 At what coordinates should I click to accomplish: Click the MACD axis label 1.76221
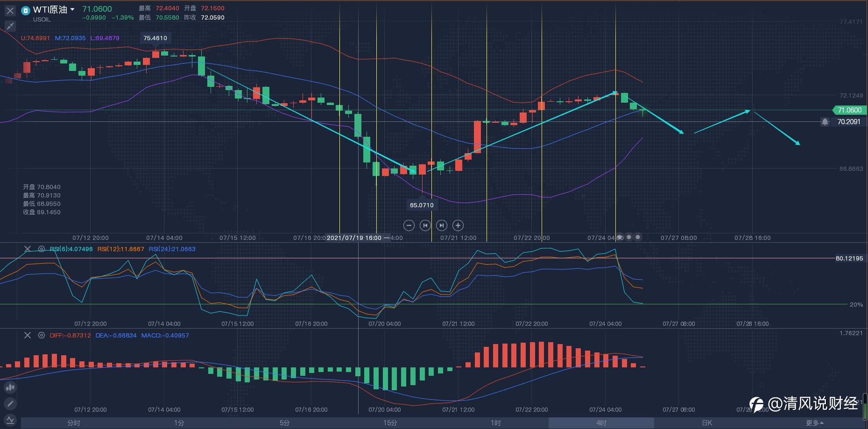[851, 333]
